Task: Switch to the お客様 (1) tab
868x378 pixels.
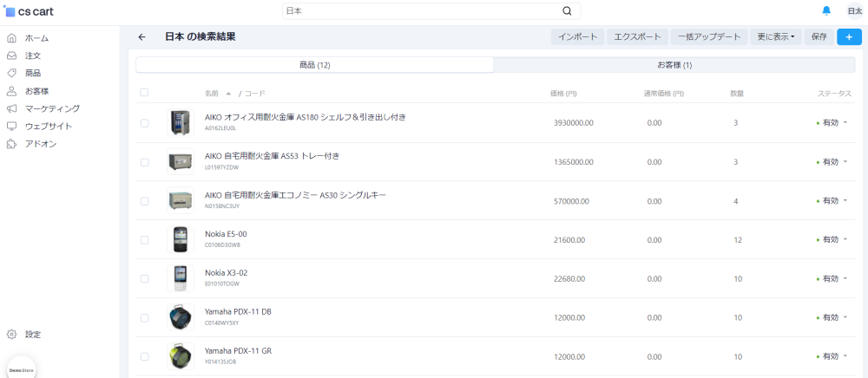Action: 674,65
